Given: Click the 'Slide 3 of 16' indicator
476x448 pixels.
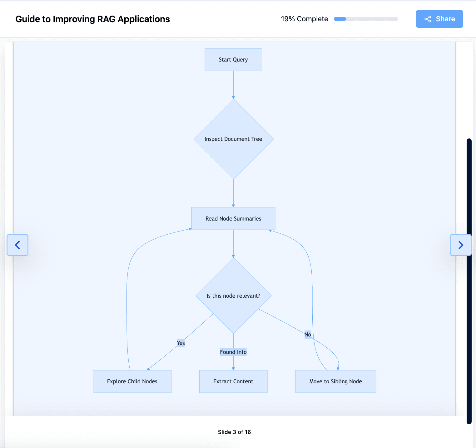Looking at the screenshot, I should [234, 432].
